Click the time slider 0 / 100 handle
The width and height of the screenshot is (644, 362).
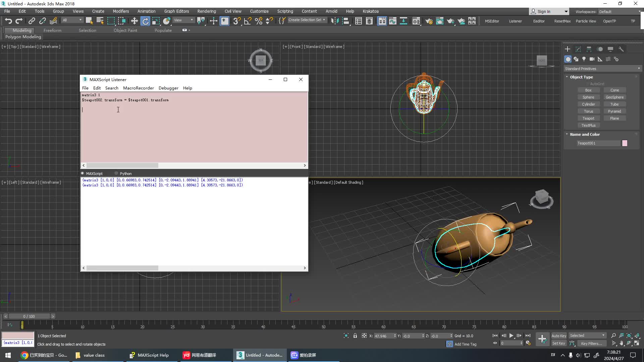pyautogui.click(x=29, y=316)
